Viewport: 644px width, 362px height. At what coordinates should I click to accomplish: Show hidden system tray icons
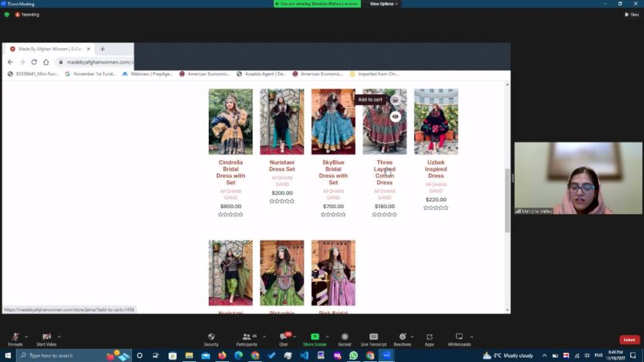pyautogui.click(x=544, y=356)
